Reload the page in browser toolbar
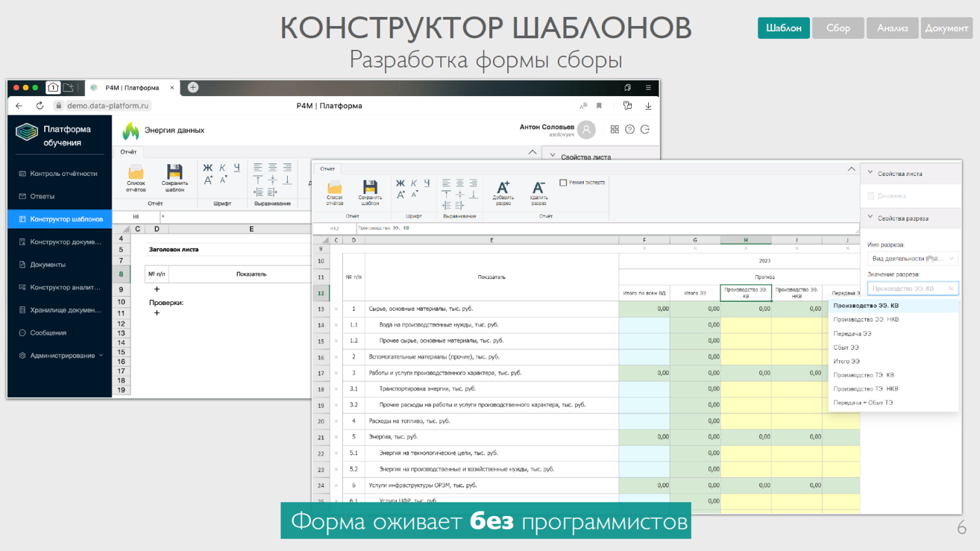Screen dimensions: 980x551 pyautogui.click(x=40, y=105)
